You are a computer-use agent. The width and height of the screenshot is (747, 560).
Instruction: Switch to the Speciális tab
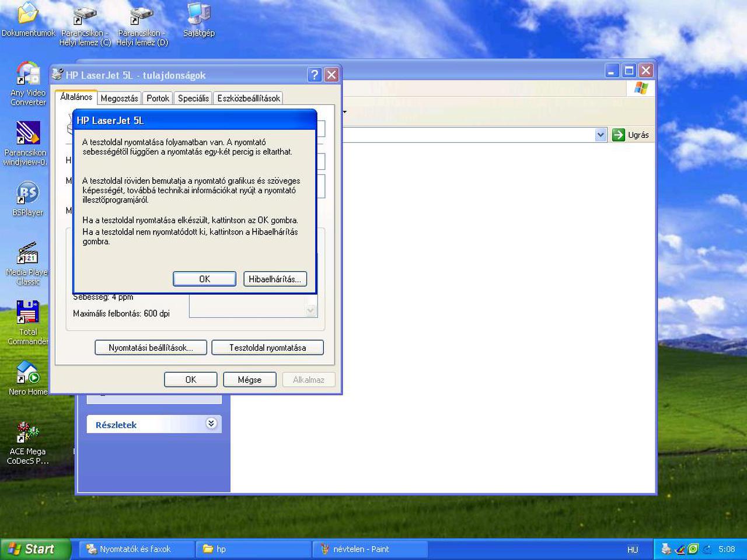[x=193, y=99]
